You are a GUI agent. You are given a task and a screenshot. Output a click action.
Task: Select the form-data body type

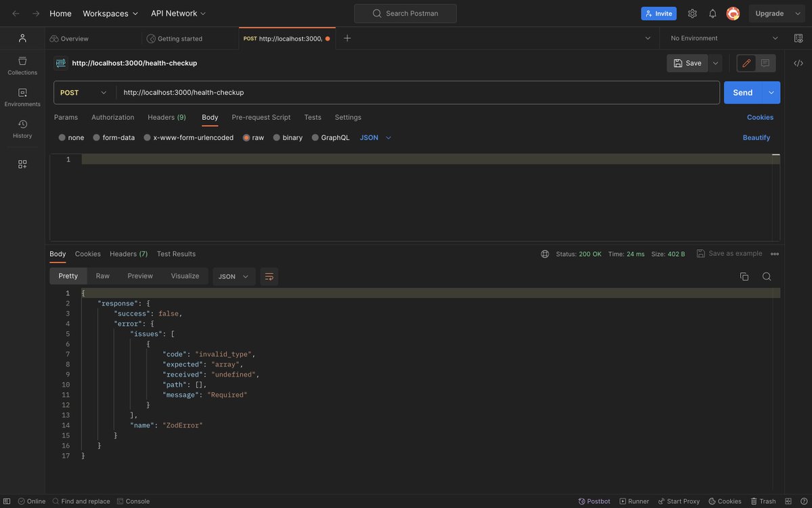pyautogui.click(x=114, y=137)
